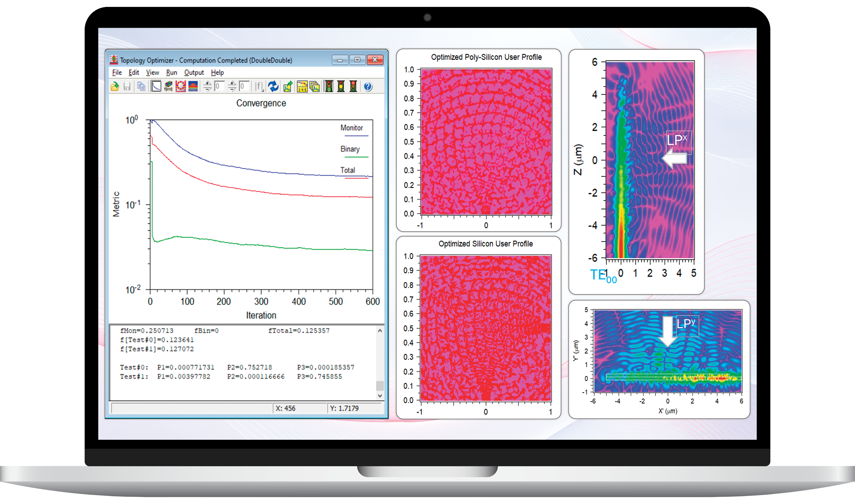This screenshot has width=855, height=504.
Task: Click the log panel scrollbar thumb
Action: [380, 386]
